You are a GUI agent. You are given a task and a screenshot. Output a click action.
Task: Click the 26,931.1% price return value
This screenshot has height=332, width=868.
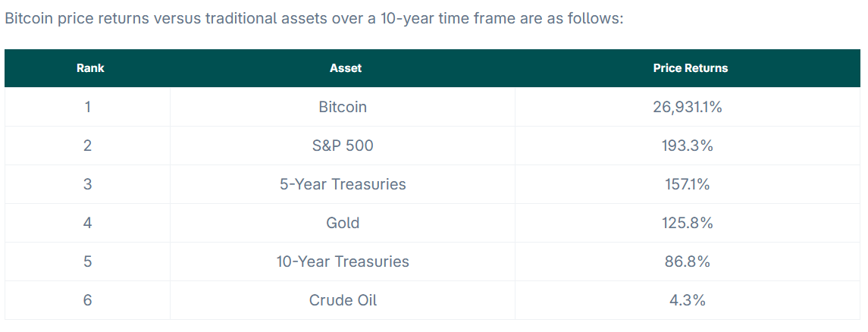[688, 107]
